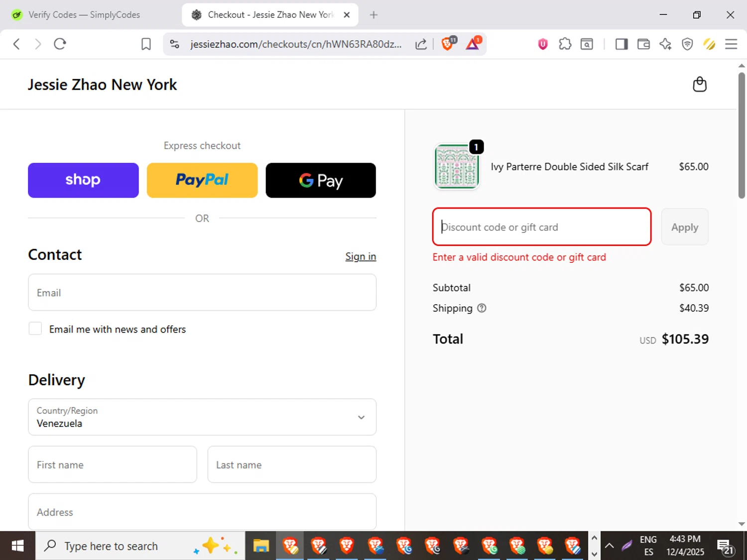Click scrollbar down arrow of page

[742, 524]
